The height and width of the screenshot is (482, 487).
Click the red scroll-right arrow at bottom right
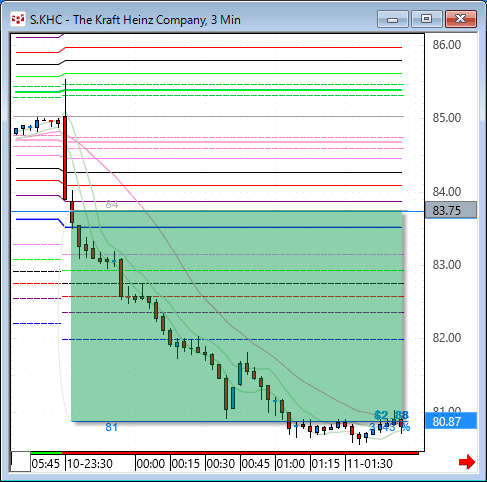(x=467, y=462)
